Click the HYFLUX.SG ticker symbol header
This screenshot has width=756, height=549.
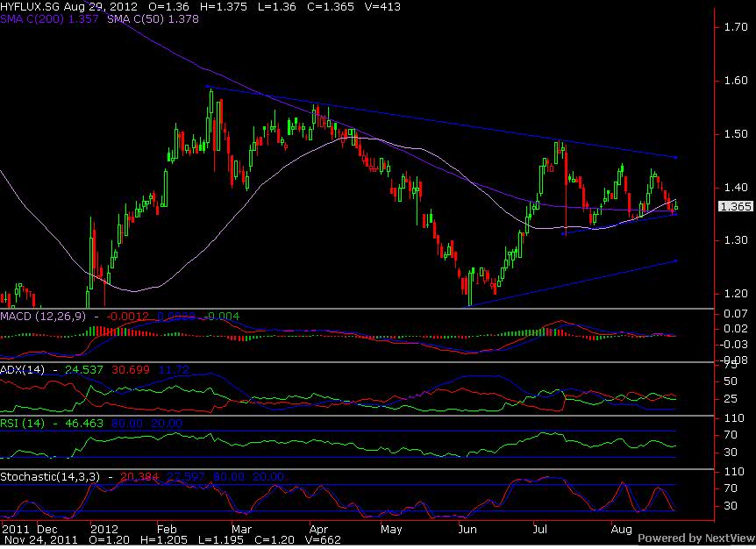(29, 7)
